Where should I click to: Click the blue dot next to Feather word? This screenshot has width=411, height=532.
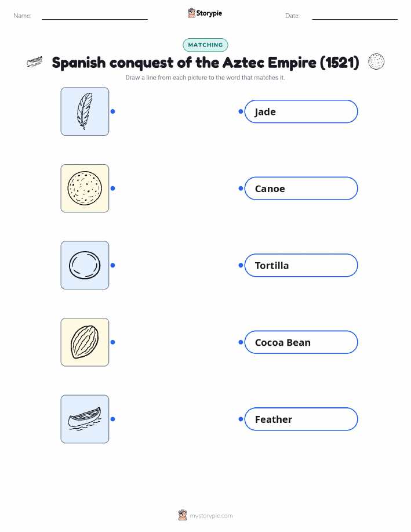coord(241,419)
